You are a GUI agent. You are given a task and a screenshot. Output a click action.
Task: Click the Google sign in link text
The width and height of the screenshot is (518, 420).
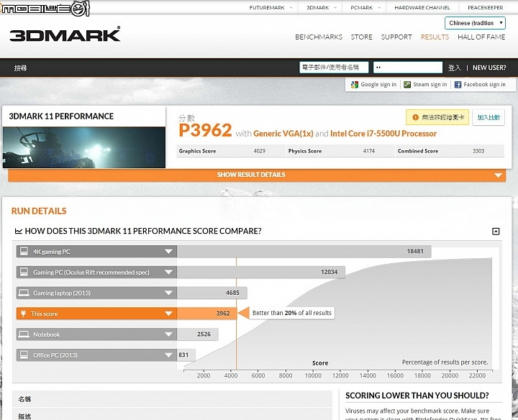tap(378, 85)
